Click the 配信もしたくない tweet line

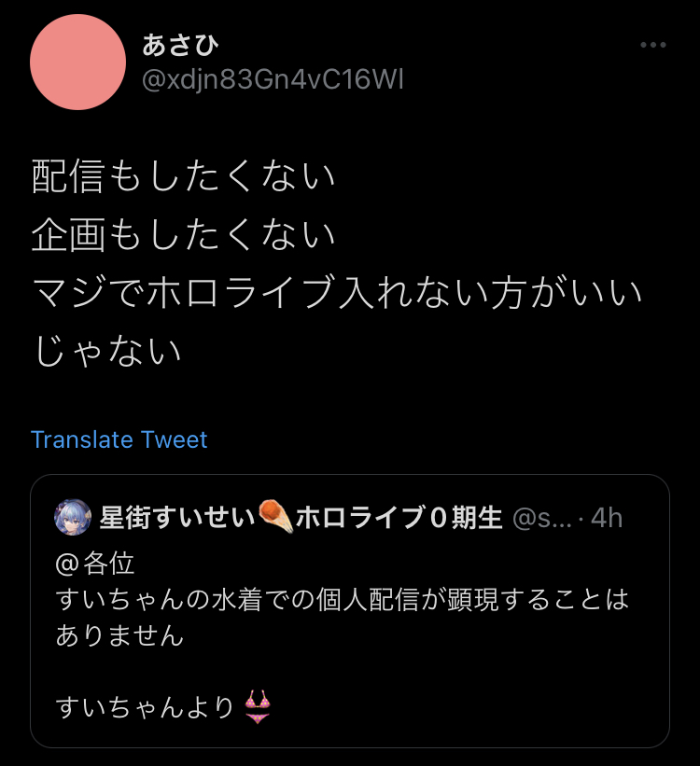coord(183,175)
